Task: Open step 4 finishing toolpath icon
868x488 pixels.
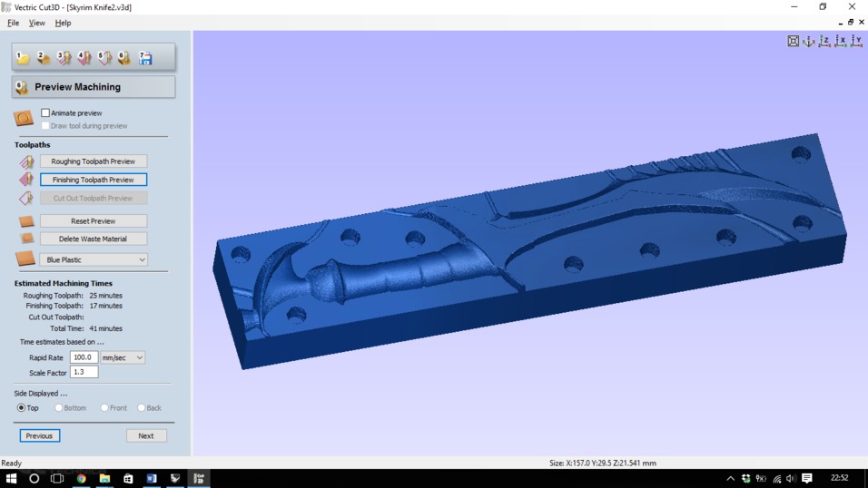Action: tap(84, 57)
